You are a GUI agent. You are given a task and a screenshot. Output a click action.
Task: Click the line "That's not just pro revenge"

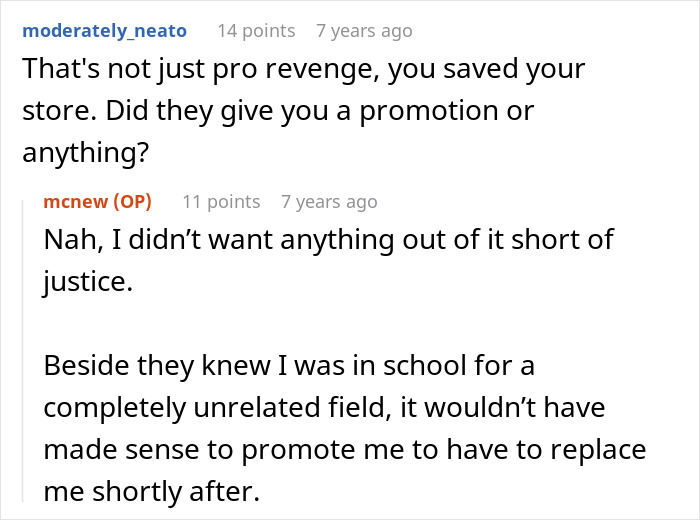pos(304,69)
